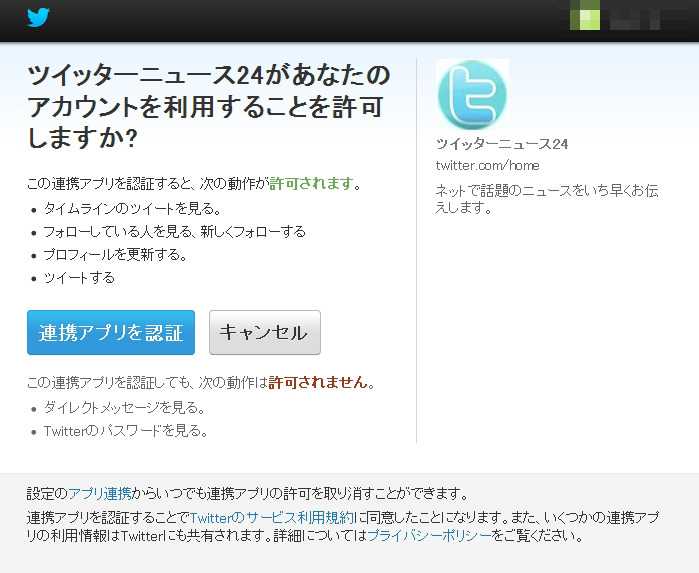This screenshot has width=699, height=573.
Task: Open Twitterのサービス利用規約 terms link
Action: [x=272, y=518]
